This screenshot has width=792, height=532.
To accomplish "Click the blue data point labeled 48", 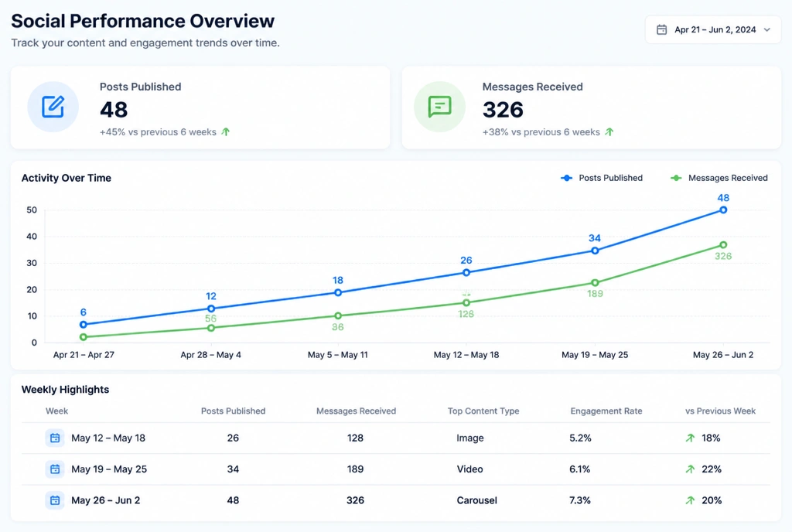I will coord(723,210).
